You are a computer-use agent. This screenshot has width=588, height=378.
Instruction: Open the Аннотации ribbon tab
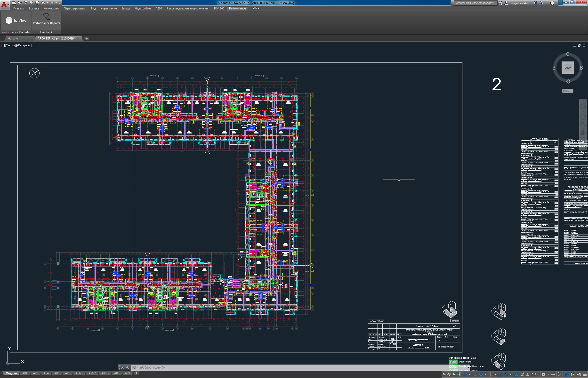(51, 8)
